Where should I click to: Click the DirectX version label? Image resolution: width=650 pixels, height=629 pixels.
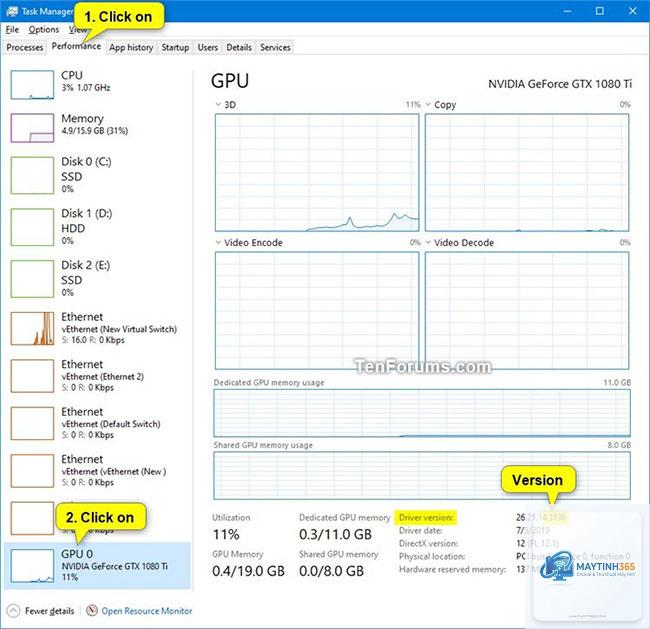428,543
